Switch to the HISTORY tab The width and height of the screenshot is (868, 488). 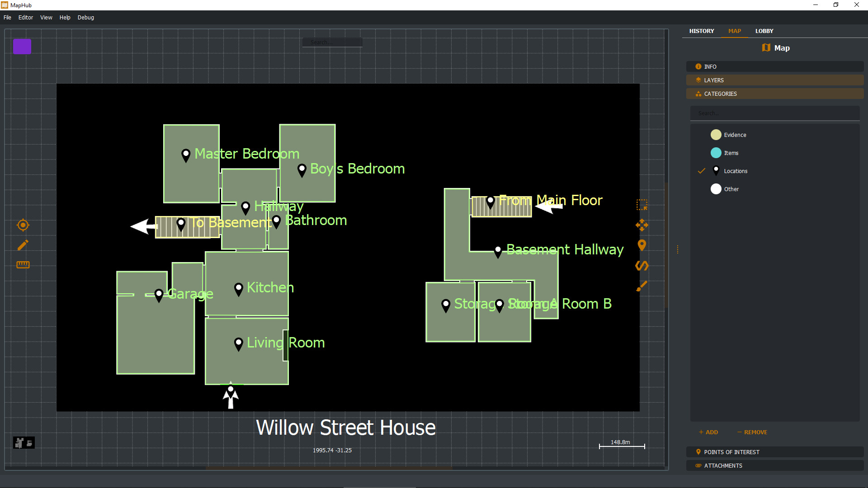pyautogui.click(x=702, y=31)
